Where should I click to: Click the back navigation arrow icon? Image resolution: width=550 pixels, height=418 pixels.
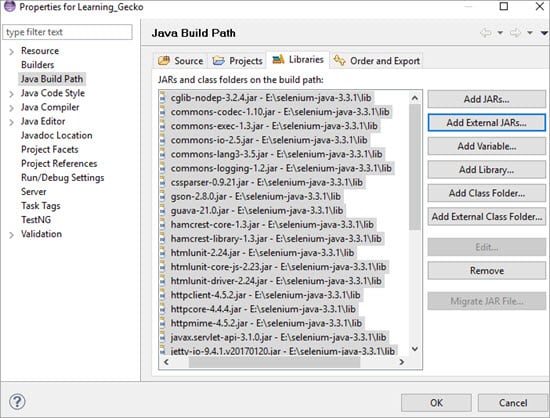point(486,33)
